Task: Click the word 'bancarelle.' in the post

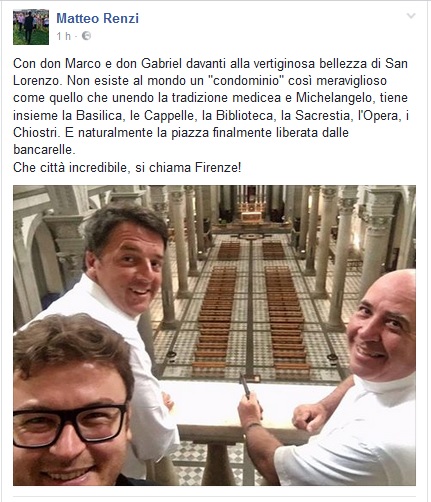Action: pos(44,150)
